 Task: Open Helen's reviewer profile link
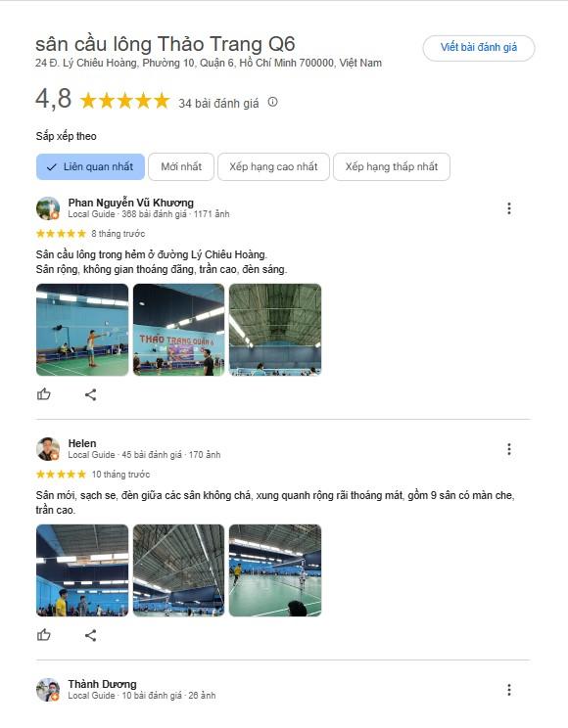click(x=82, y=443)
